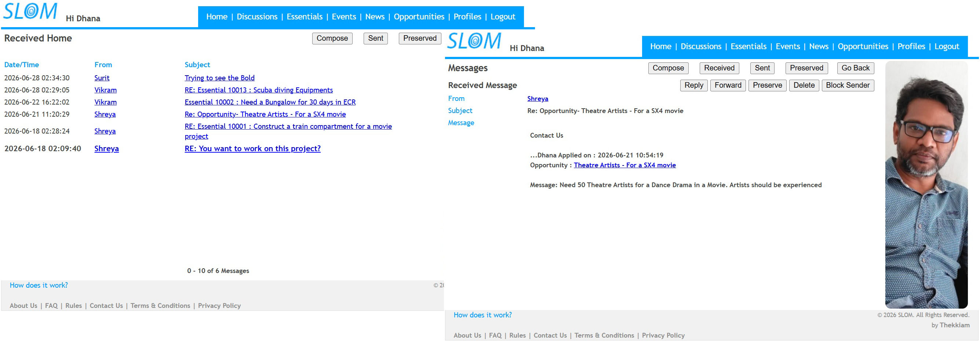Open 'Re: Opportunity- Theatre Artists' message in inbox list
Viewport: 980px width, 342px height.
[265, 114]
